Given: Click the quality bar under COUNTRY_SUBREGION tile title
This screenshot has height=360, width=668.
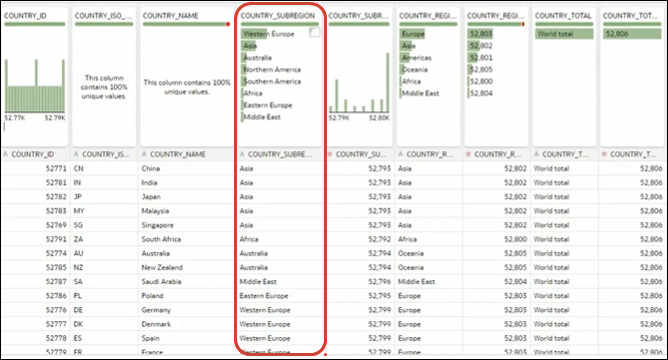Looking at the screenshot, I should 279,24.
